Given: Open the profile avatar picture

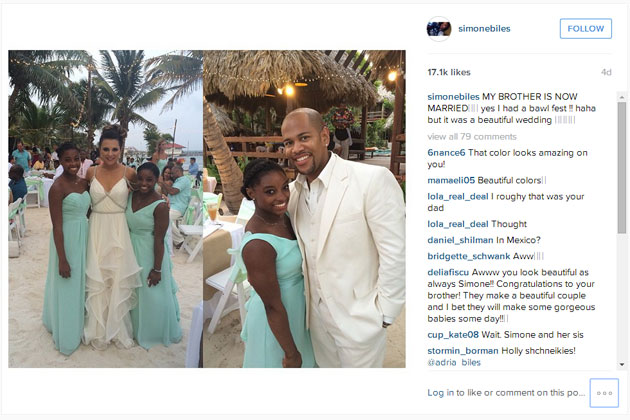Looking at the screenshot, I should 439,29.
